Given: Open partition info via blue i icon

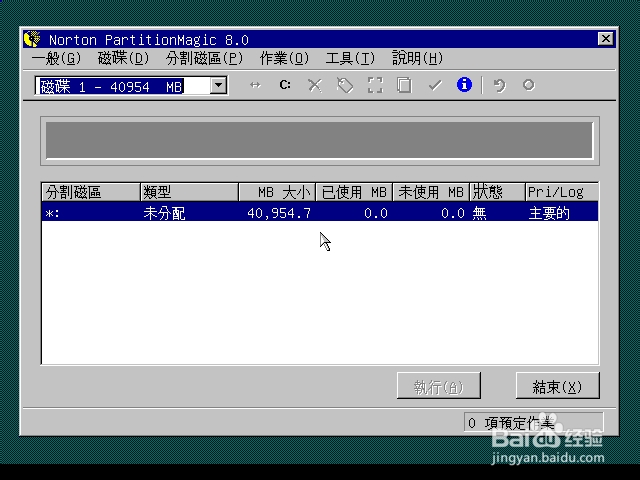Looking at the screenshot, I should tap(464, 85).
